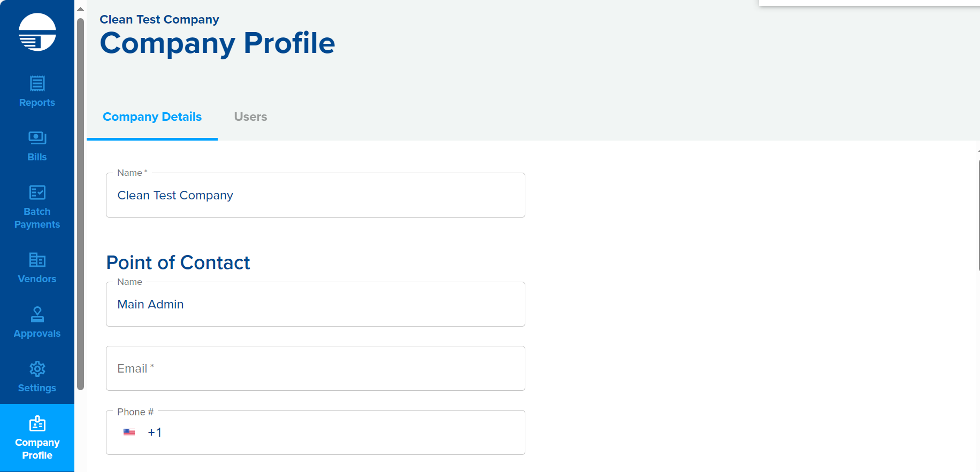Click the +1 dial code

click(155, 432)
